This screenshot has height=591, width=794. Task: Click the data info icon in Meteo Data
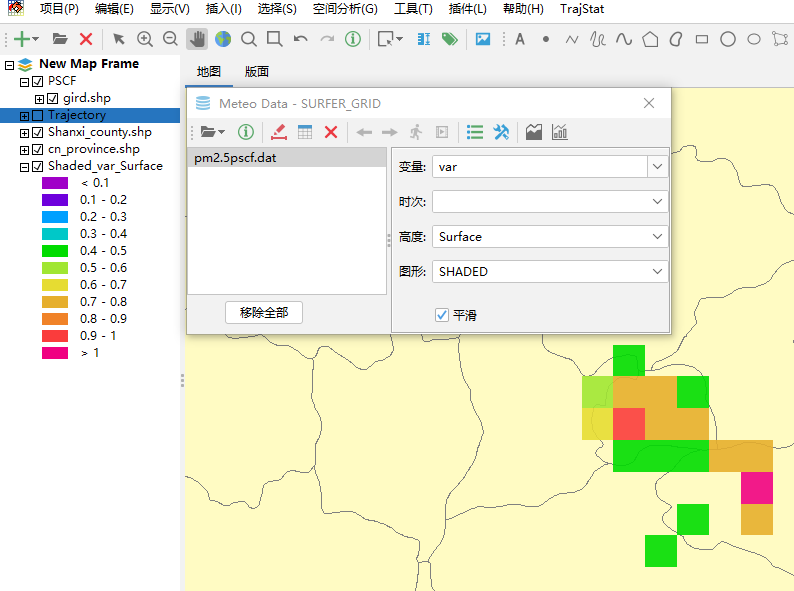tap(245, 132)
